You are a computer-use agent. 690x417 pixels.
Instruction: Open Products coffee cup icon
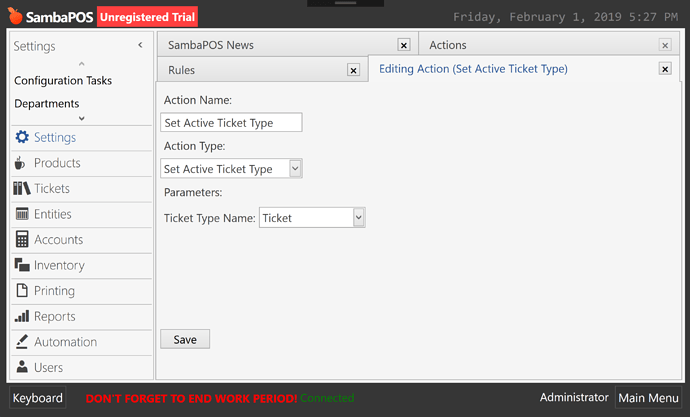coord(20,163)
